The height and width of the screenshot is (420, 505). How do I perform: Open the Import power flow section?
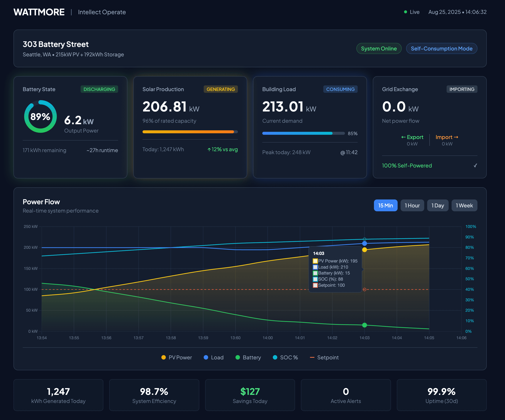click(447, 140)
